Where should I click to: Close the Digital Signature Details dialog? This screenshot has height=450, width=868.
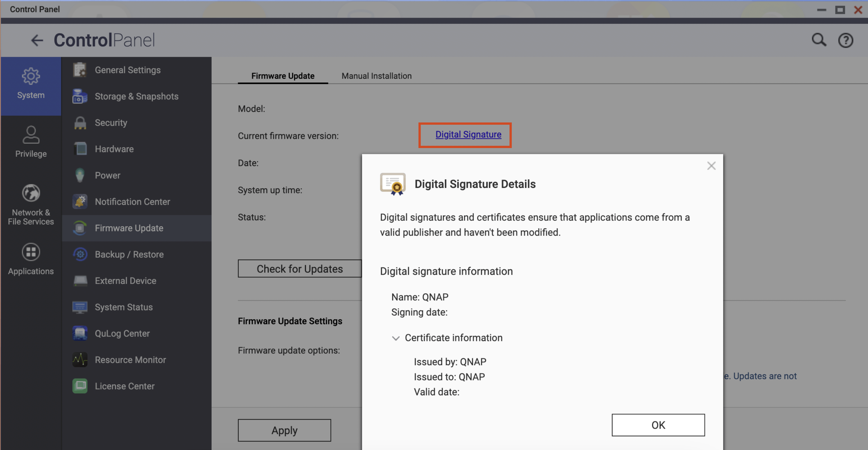pyautogui.click(x=711, y=165)
